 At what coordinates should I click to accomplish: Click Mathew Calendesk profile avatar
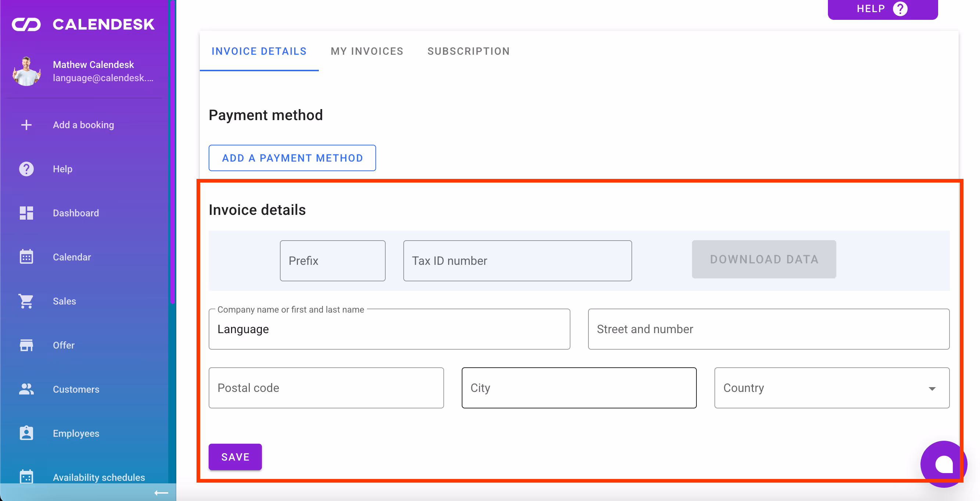tap(26, 72)
